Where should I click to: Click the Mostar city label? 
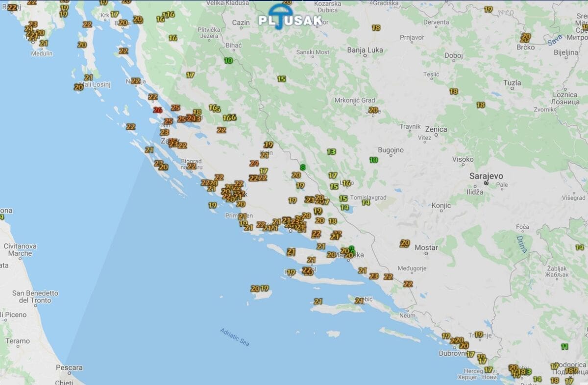tap(426, 248)
